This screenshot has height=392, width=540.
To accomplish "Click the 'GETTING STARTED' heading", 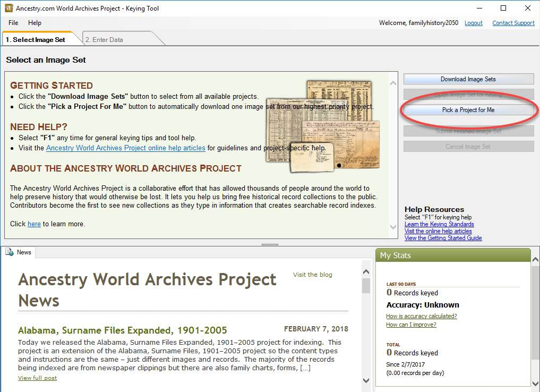I will click(x=52, y=86).
